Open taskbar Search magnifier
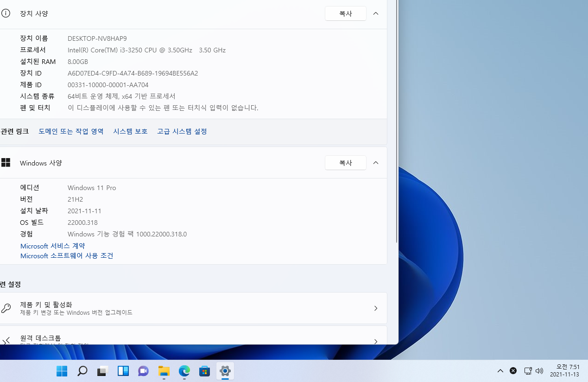The image size is (588, 382). tap(82, 371)
